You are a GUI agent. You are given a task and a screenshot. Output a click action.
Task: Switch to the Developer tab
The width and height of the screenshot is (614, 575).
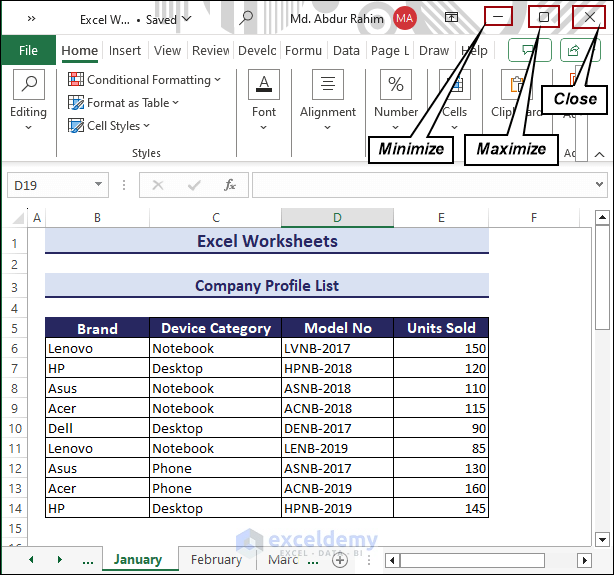[257, 51]
